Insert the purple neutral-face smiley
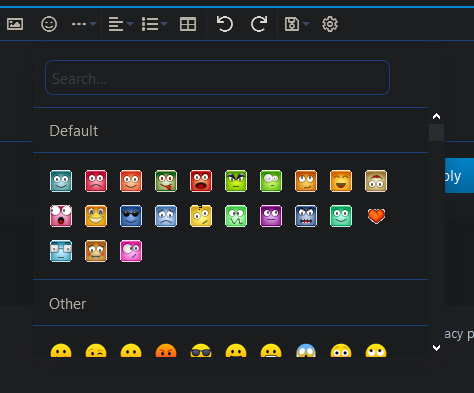Viewport: 474px width, 393px height. [271, 216]
